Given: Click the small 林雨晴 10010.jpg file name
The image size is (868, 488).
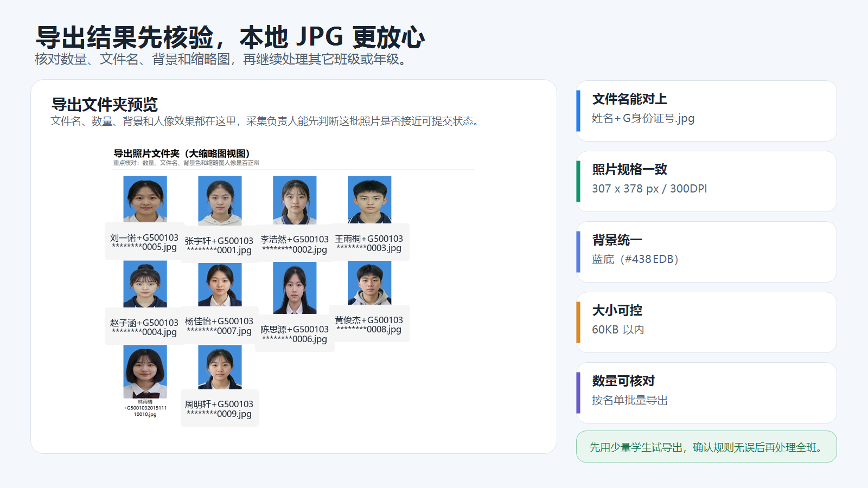Looking at the screenshot, I should pyautogui.click(x=145, y=408).
